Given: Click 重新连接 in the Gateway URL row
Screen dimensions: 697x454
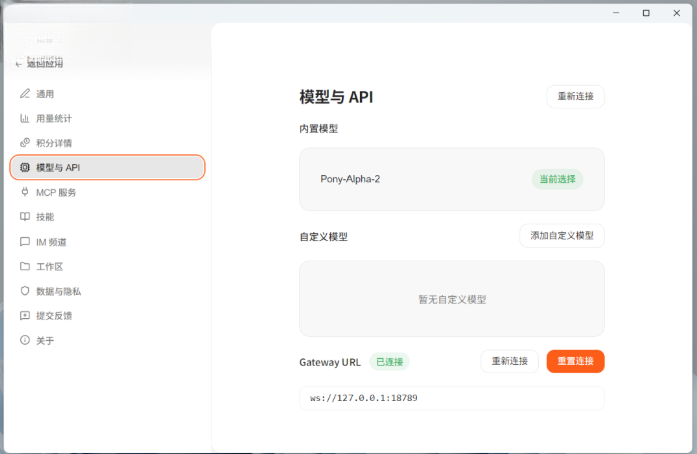Looking at the screenshot, I should 509,361.
